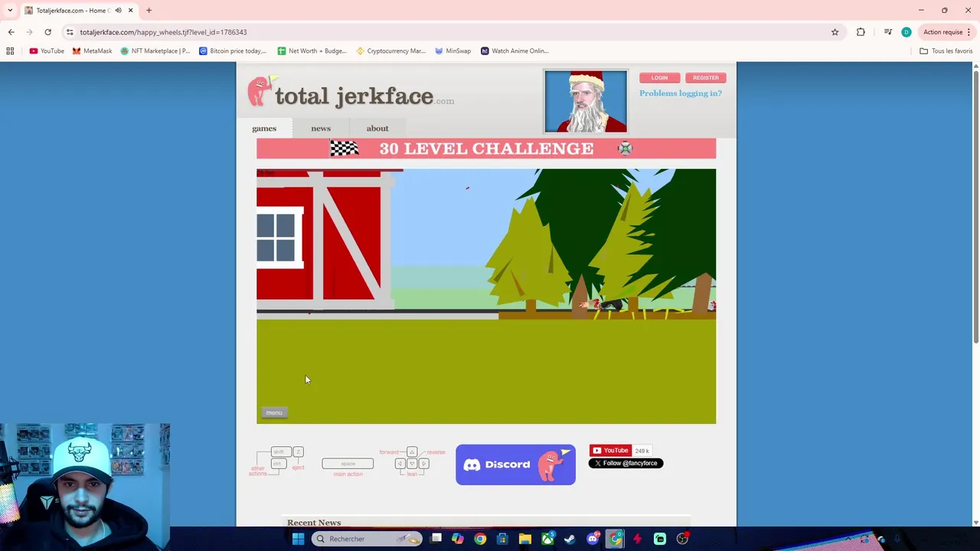Open Bitcoin price today bookmark
This screenshot has width=980, height=551.
pos(233,51)
